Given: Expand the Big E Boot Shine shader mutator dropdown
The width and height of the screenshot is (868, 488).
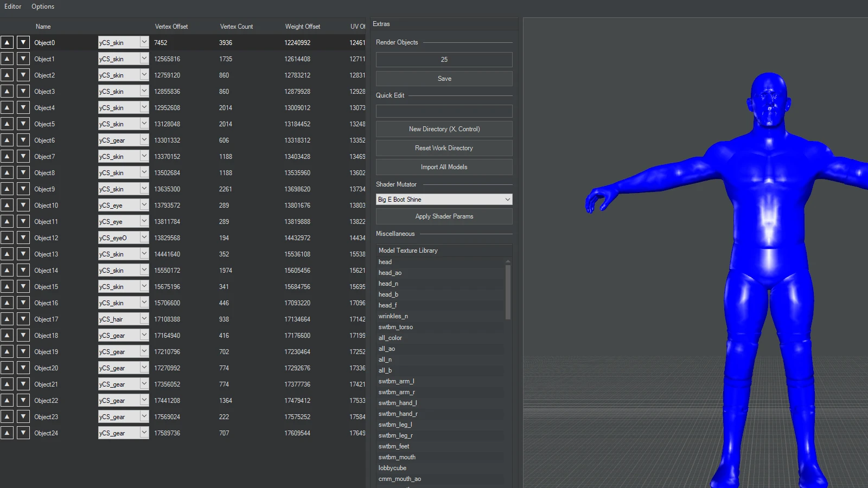Looking at the screenshot, I should tap(507, 200).
